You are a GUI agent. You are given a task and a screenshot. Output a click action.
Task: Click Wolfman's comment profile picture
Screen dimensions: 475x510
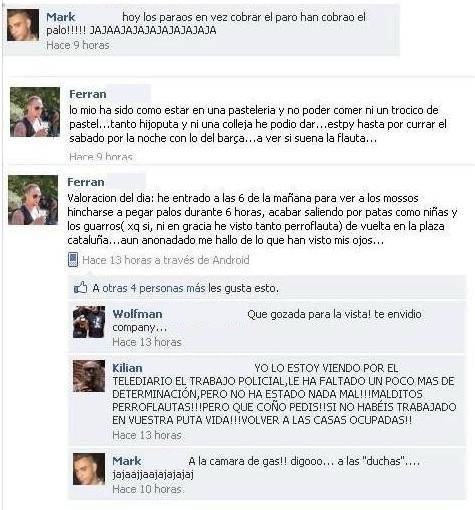[89, 322]
